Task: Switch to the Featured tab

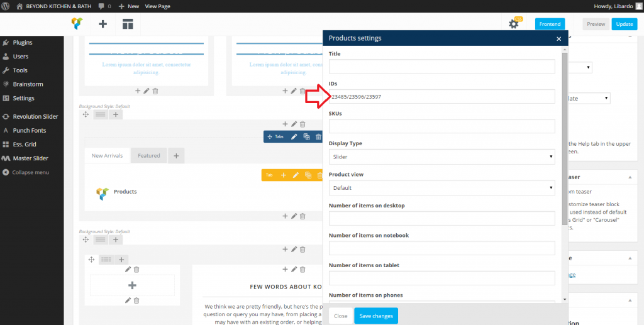Action: pyautogui.click(x=149, y=156)
